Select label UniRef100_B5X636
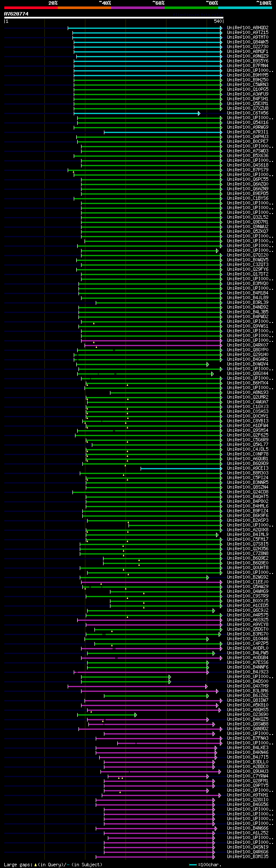This screenshot has width=276, height=868. pyautogui.click(x=248, y=156)
